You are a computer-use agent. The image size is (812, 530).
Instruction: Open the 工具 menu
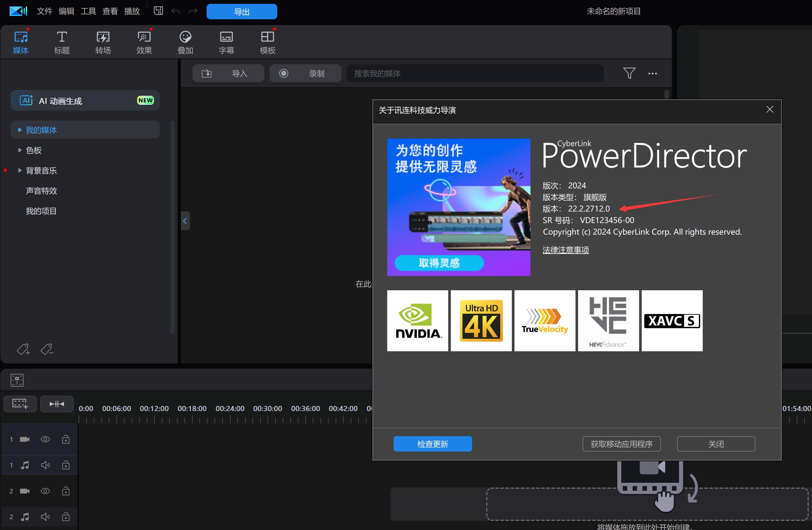[88, 11]
